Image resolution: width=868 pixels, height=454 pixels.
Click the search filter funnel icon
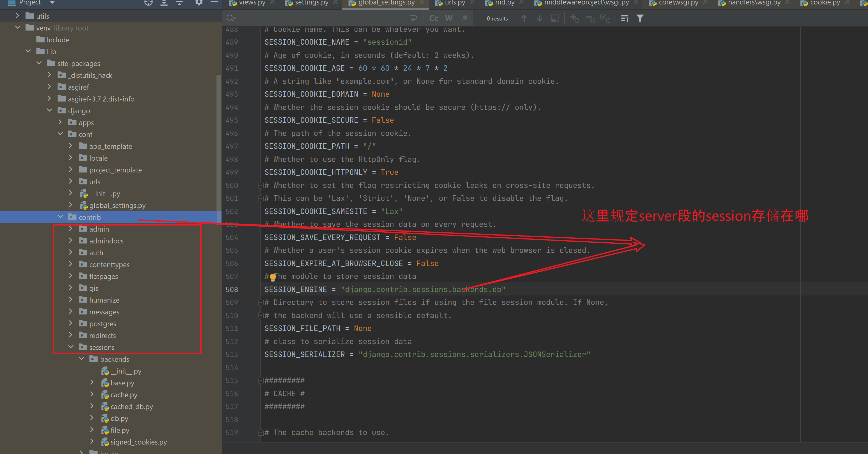click(x=640, y=18)
